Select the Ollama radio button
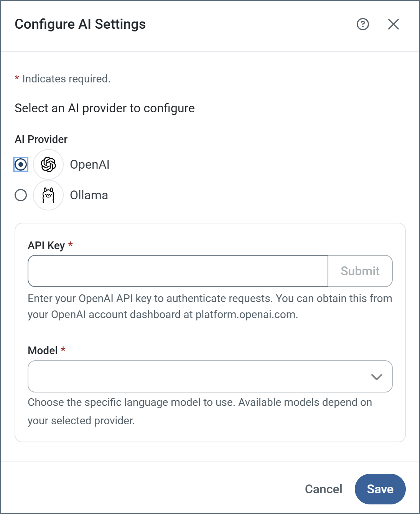This screenshot has height=514, width=420. (x=21, y=195)
